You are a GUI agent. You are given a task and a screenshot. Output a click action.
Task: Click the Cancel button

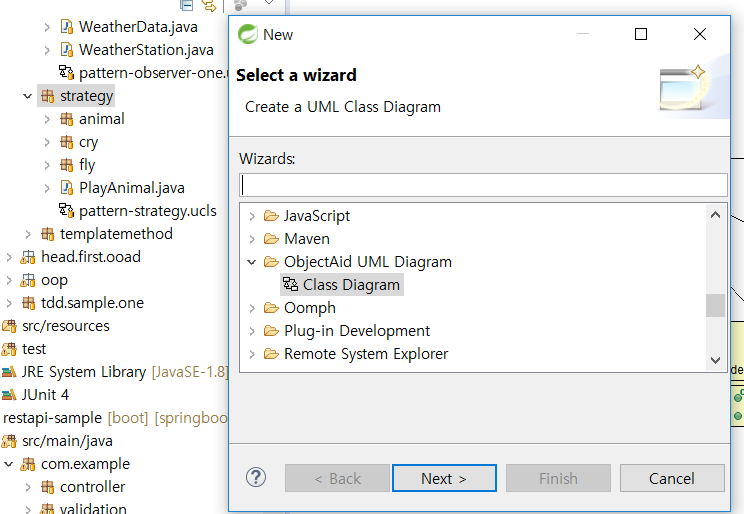(x=672, y=478)
